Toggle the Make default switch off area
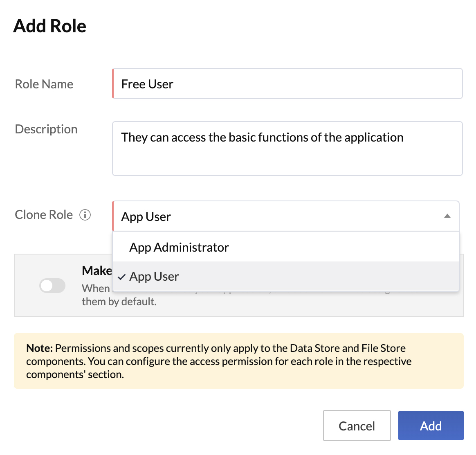476x455 pixels. (x=52, y=285)
